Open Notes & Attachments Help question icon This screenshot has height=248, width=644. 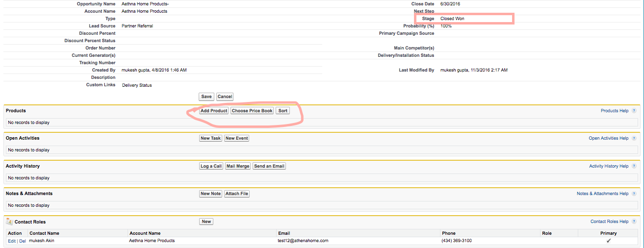(x=634, y=194)
